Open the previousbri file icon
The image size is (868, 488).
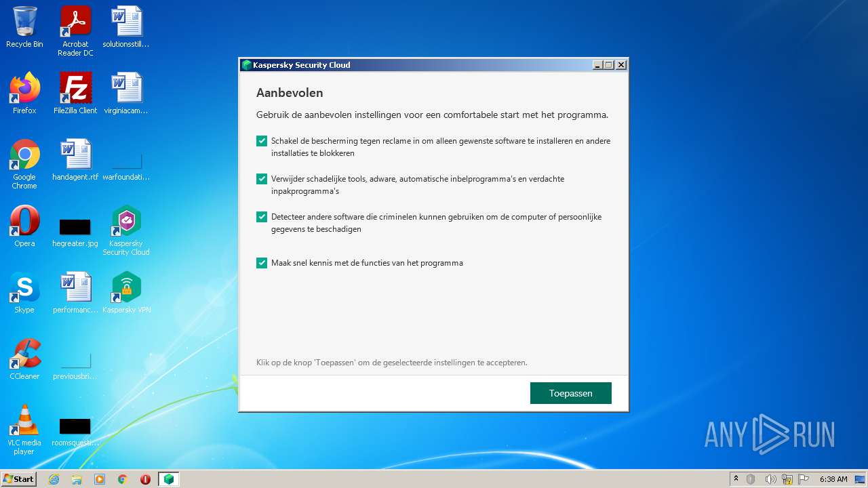click(75, 366)
